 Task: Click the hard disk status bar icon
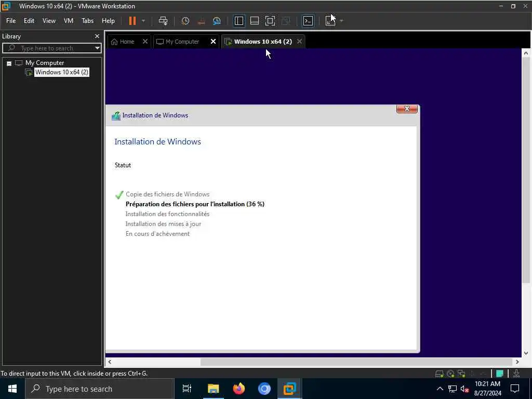pyautogui.click(x=440, y=374)
